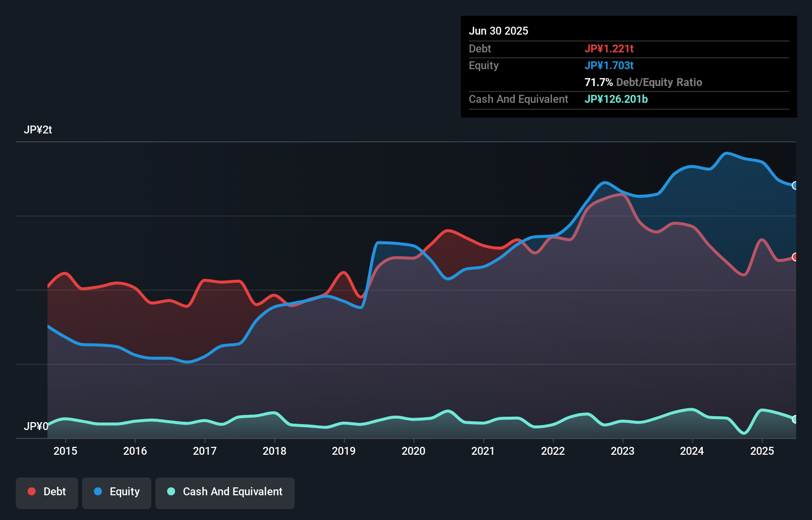Click the JP¥1.703t equity value
This screenshot has width=812, height=520.
click(609, 66)
